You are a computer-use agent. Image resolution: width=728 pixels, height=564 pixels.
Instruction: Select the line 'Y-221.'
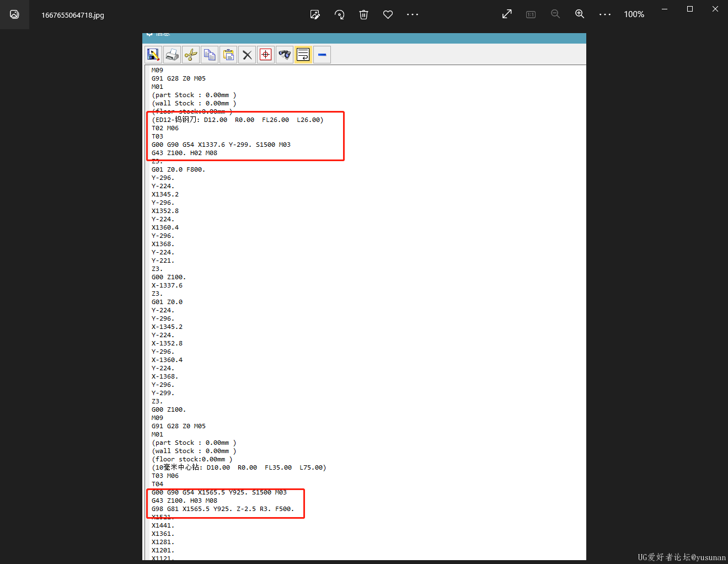pyautogui.click(x=163, y=260)
